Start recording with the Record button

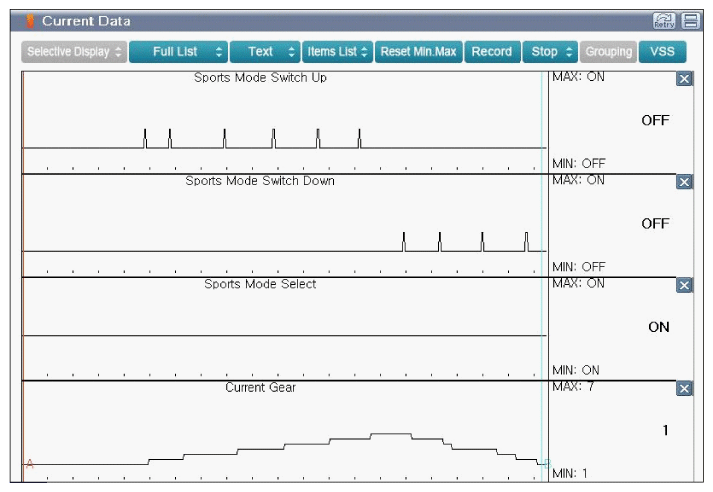492,52
